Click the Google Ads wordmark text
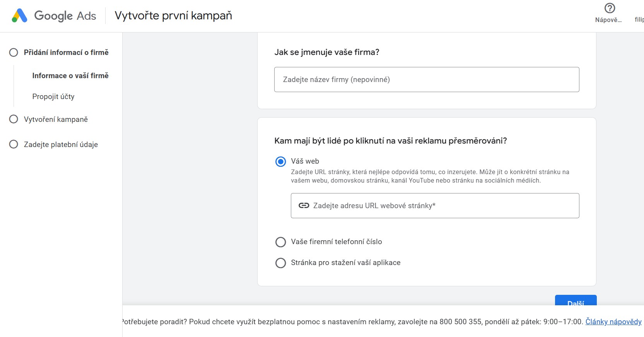Screen dimensions: 644x337 [x=65, y=15]
